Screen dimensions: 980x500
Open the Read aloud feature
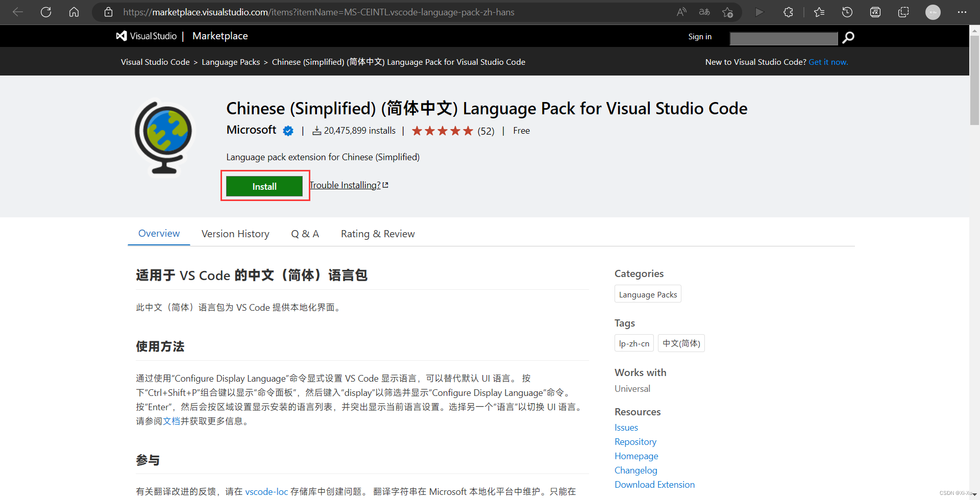(x=681, y=12)
